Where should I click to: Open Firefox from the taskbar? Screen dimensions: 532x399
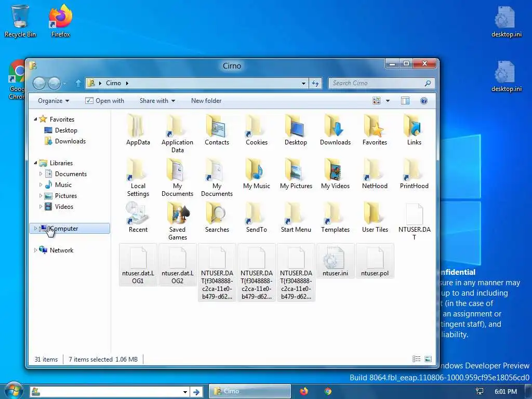[x=304, y=391]
